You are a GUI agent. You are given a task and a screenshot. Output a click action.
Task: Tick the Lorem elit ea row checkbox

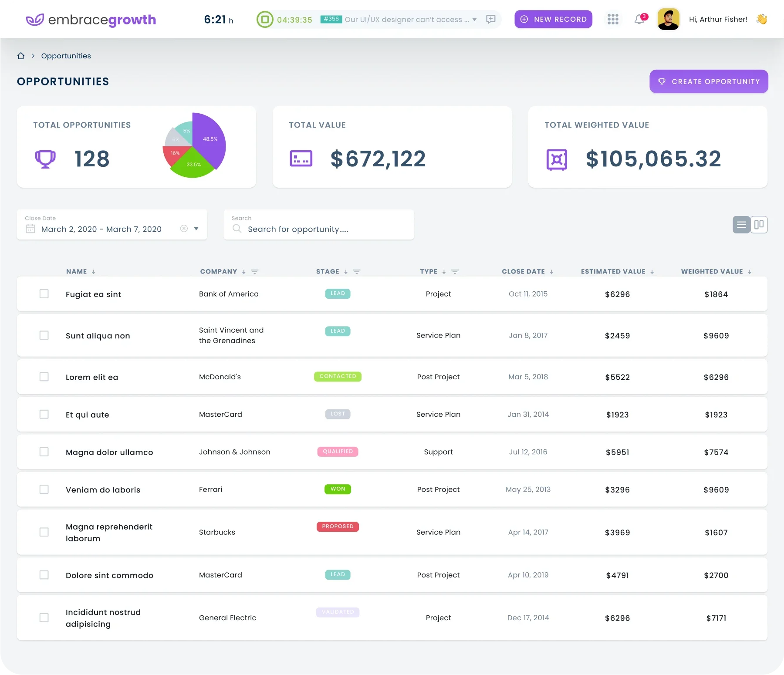tap(44, 377)
